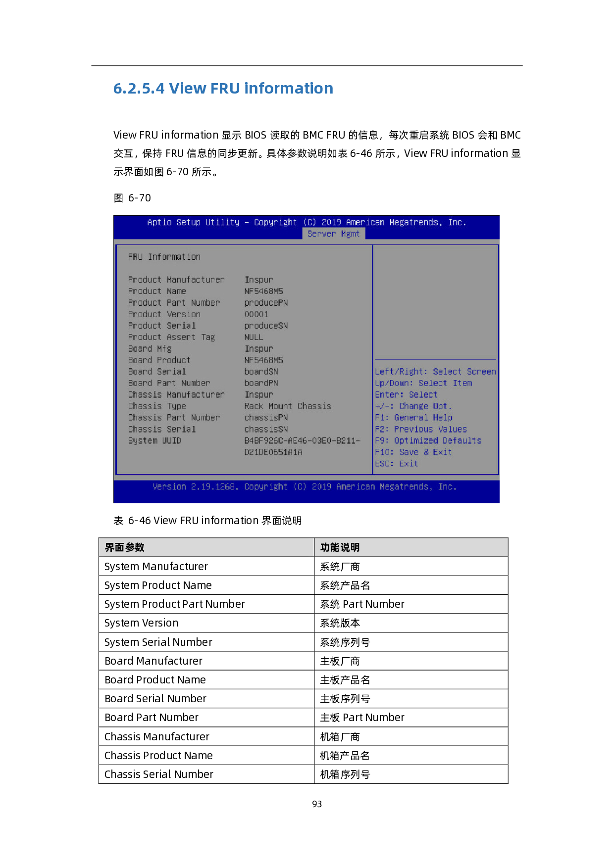614x868 pixels.
Task: Select the System UUID value
Action: [x=302, y=446]
